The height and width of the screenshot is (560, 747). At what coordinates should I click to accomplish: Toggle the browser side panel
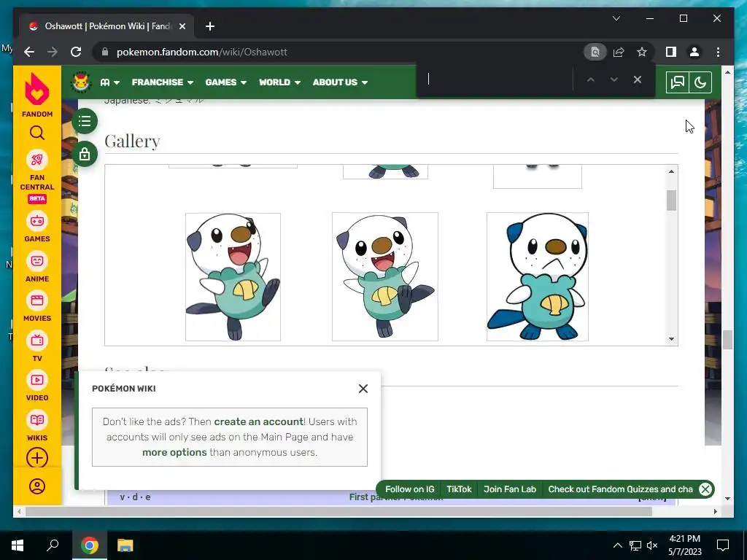[671, 52]
